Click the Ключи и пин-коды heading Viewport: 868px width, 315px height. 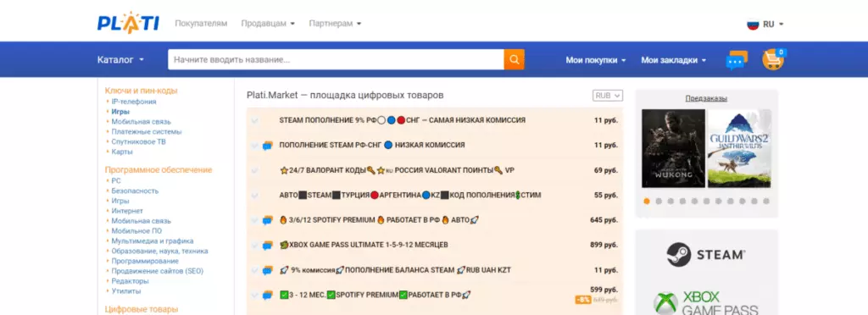[x=142, y=91]
